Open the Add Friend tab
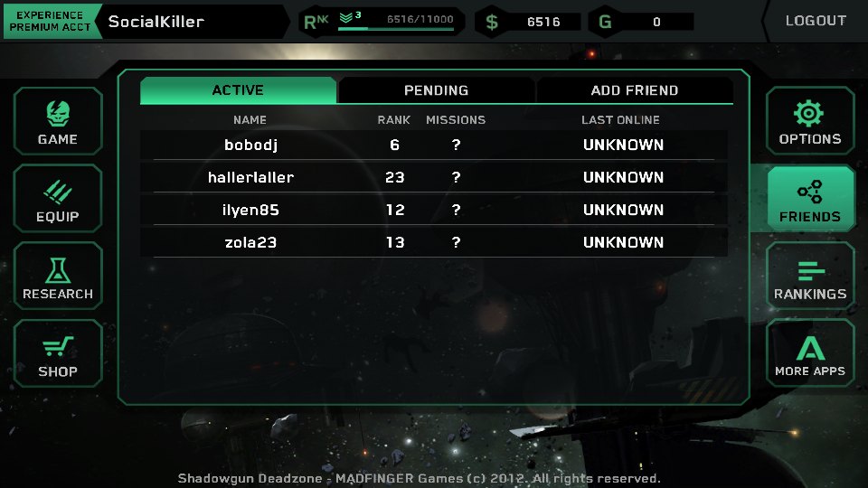The width and height of the screenshot is (868, 488). click(635, 90)
